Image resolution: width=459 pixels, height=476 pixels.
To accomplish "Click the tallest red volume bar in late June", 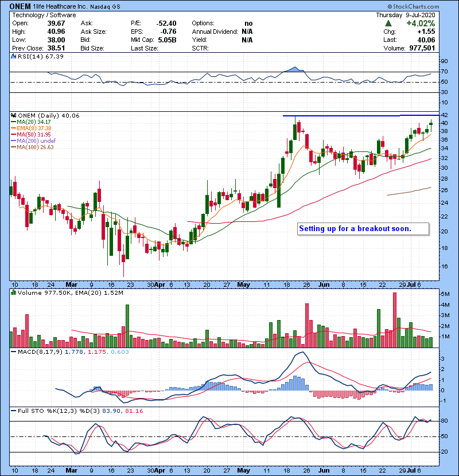I will point(395,320).
